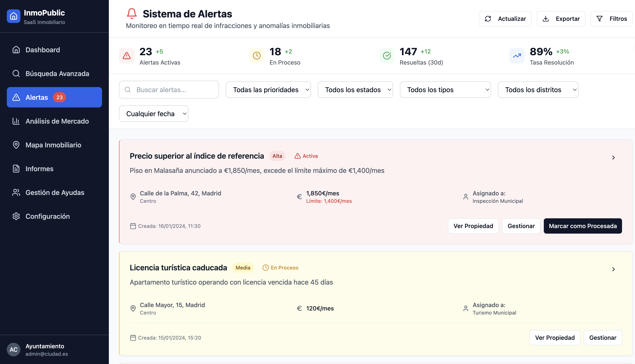
Task: Open the Dashboard from the sidebar
Action: pyautogui.click(x=42, y=50)
